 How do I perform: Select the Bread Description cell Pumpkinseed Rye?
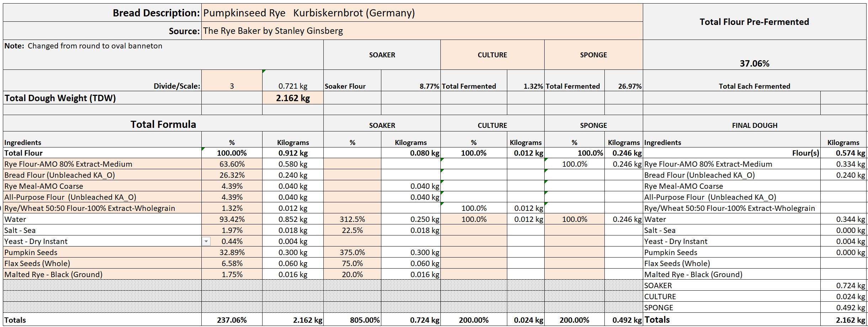(422, 13)
